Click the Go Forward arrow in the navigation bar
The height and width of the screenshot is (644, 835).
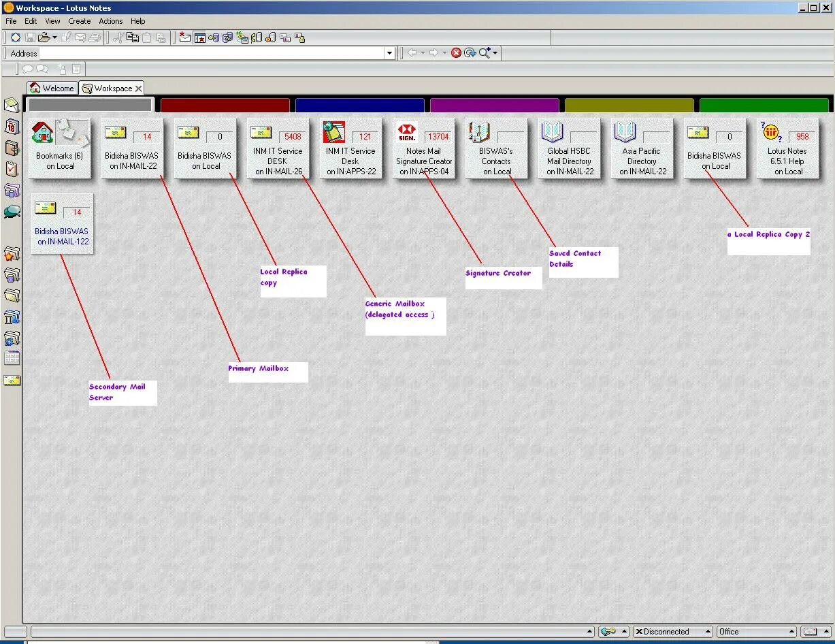433,52
